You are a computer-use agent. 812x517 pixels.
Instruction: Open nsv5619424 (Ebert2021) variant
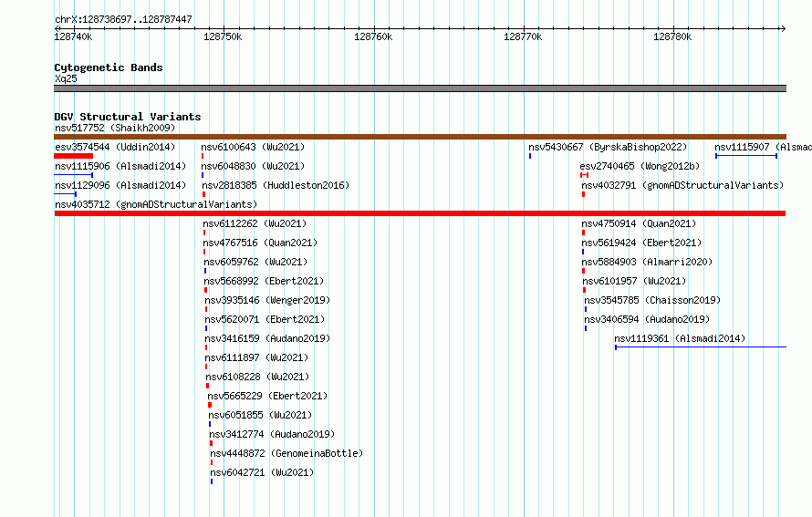point(641,243)
